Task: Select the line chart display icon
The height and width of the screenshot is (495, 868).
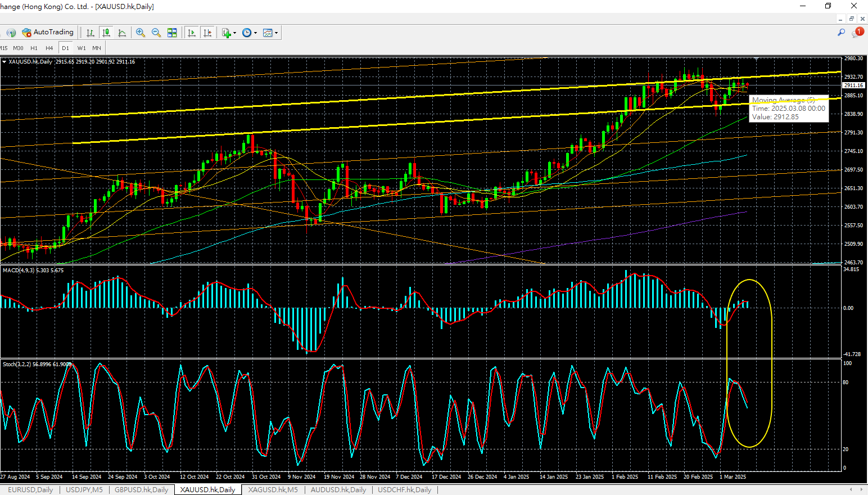Action: (x=122, y=33)
